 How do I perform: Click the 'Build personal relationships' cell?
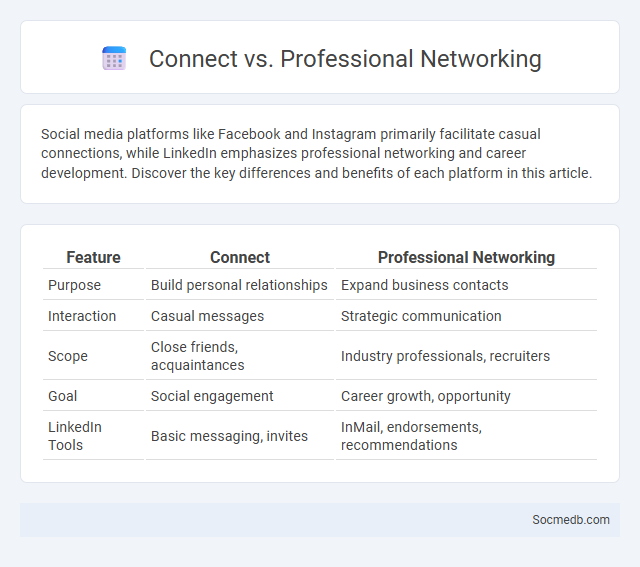click(239, 285)
